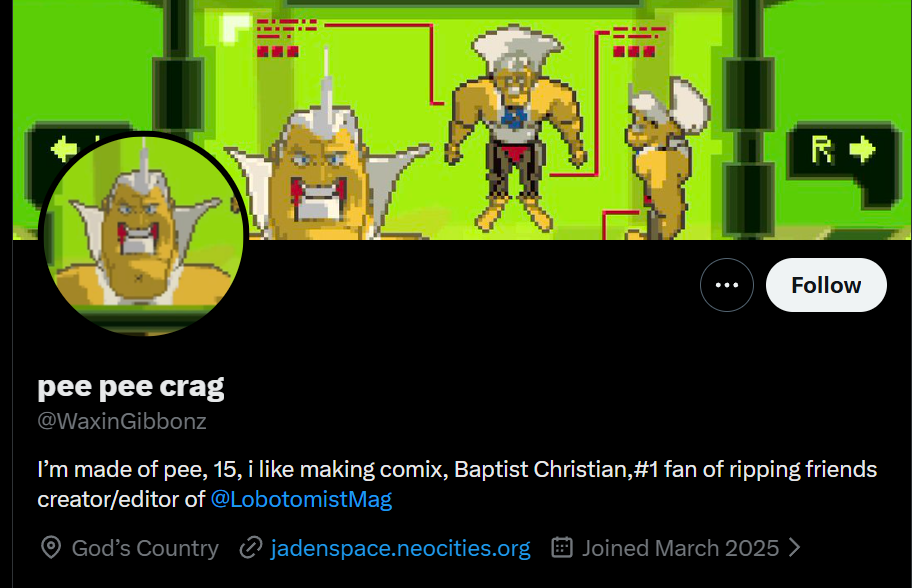Click the left arrow in banner image
Image resolution: width=912 pixels, height=588 pixels.
pos(63,148)
